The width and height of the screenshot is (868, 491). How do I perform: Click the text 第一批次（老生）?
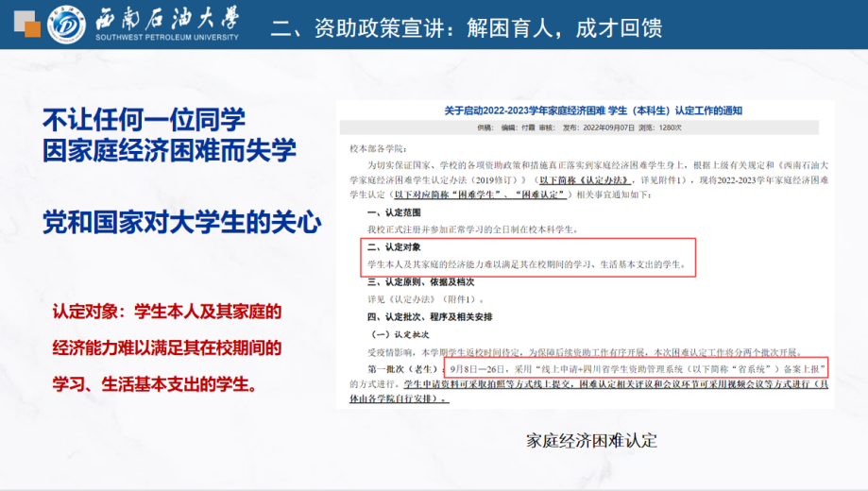tap(402, 367)
